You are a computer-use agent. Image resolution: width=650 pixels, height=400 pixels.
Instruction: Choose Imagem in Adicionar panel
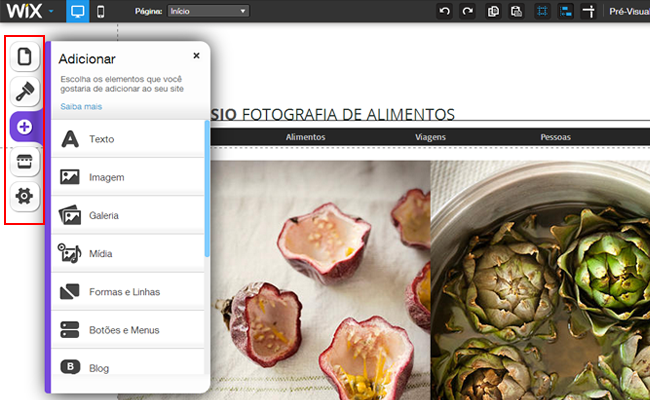[x=128, y=177]
